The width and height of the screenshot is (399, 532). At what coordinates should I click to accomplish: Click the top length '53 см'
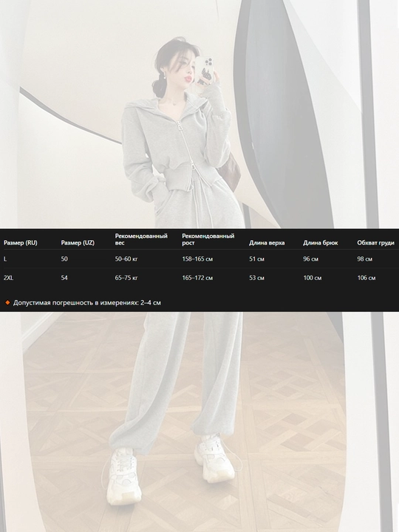(x=256, y=278)
